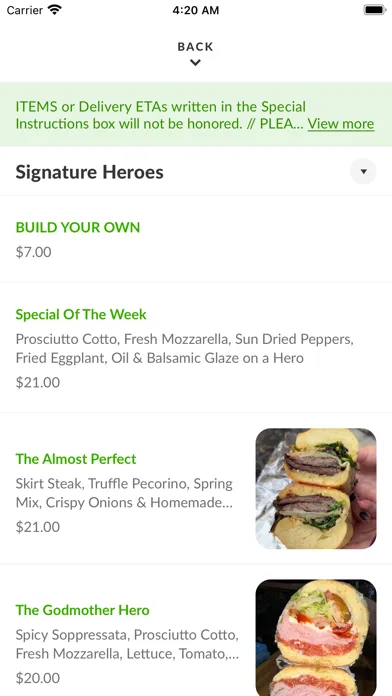392x696 pixels.
Task: Select The Godmother Hero title
Action: point(83,610)
